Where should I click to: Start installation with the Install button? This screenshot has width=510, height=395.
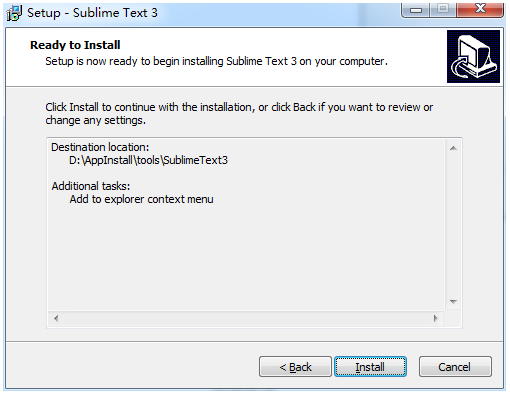coord(370,367)
